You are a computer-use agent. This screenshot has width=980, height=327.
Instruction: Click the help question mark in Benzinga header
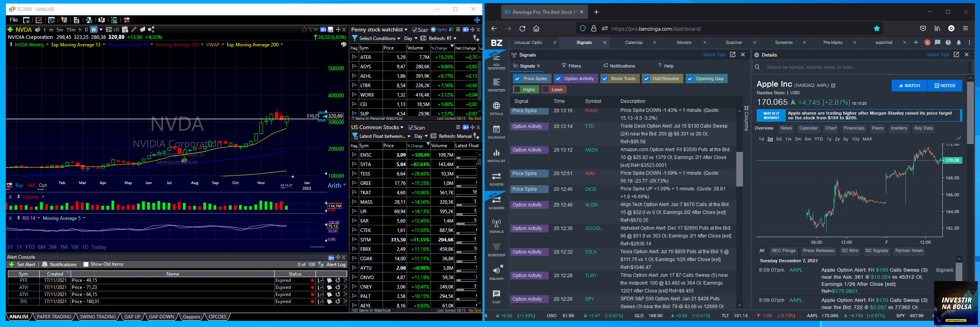pyautogui.click(x=948, y=42)
